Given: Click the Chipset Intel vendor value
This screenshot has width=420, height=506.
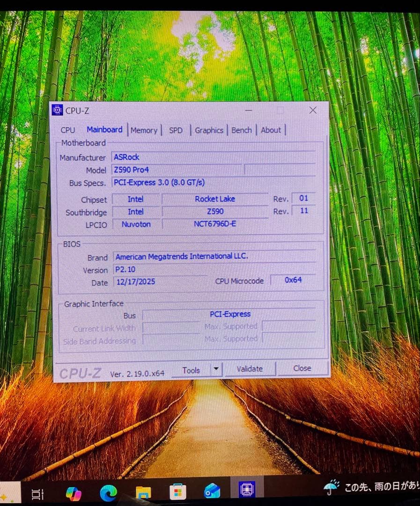Looking at the screenshot, I should click(135, 199).
